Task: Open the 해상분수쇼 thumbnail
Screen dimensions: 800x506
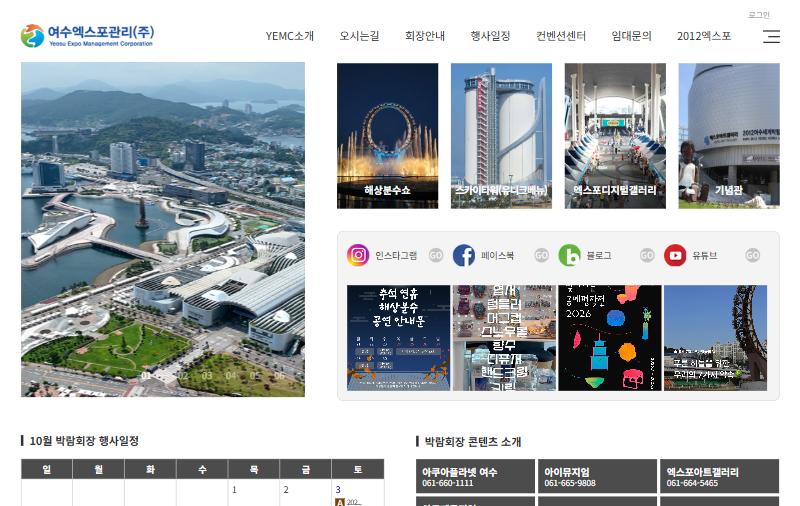Action: tap(387, 136)
